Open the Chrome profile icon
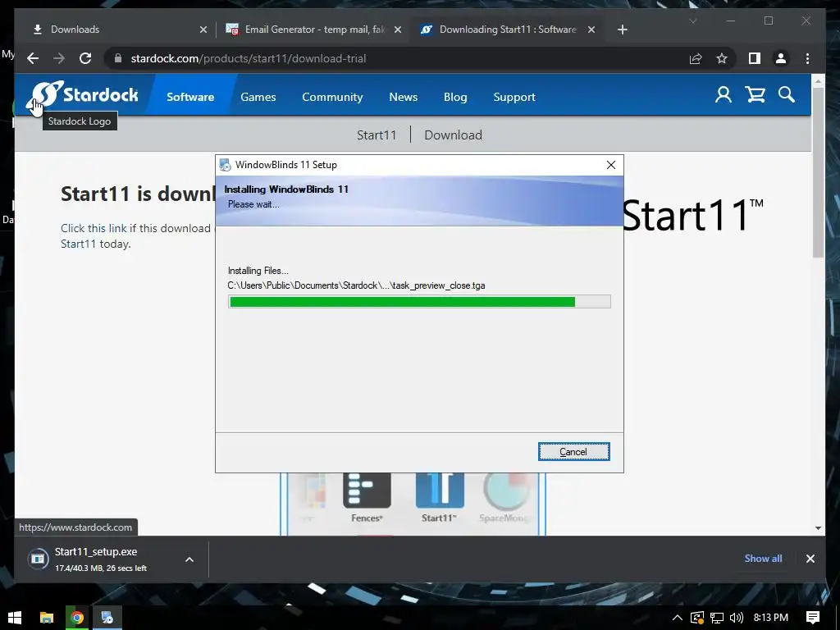840x630 pixels. tap(781, 58)
